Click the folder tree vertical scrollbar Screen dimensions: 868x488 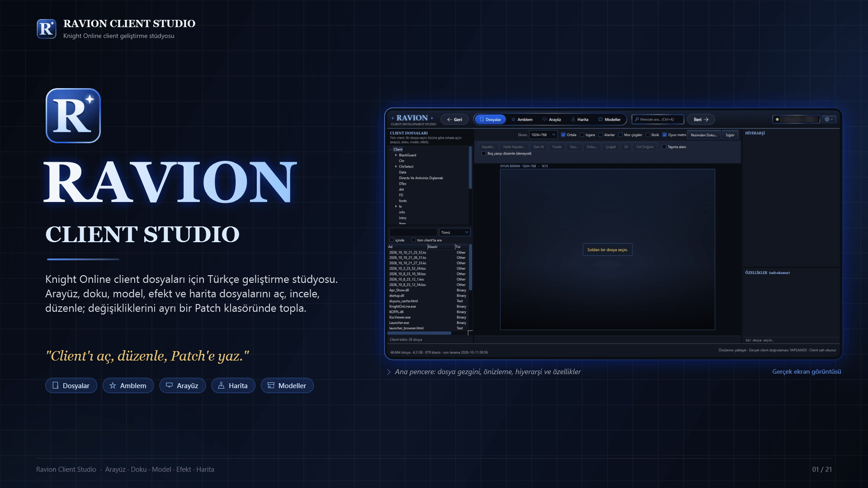(x=470, y=167)
